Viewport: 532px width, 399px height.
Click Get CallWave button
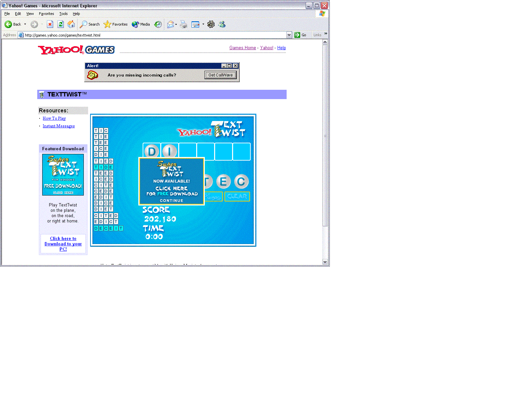coord(220,75)
